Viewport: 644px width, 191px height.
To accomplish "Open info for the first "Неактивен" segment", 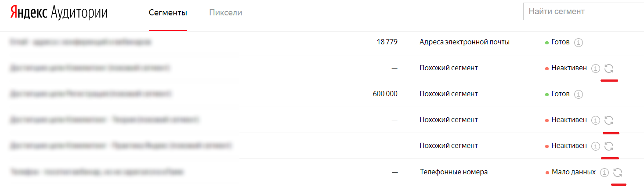I will tap(596, 68).
